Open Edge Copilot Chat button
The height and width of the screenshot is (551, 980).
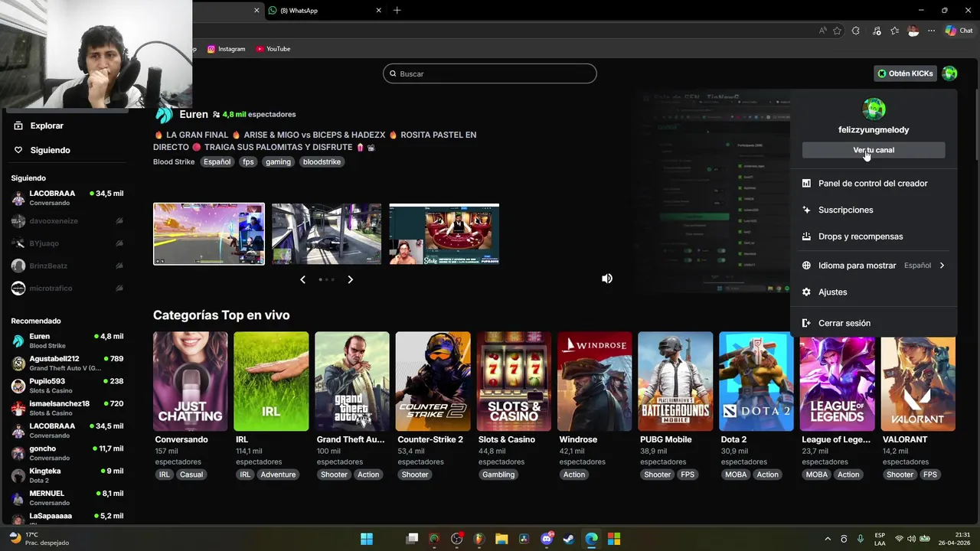959,31
